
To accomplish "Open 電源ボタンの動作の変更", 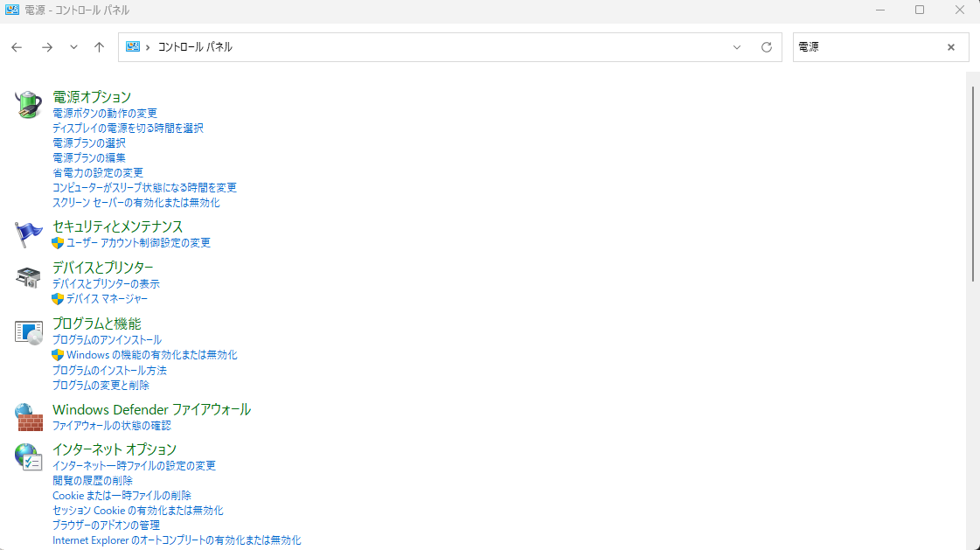I will pos(105,113).
